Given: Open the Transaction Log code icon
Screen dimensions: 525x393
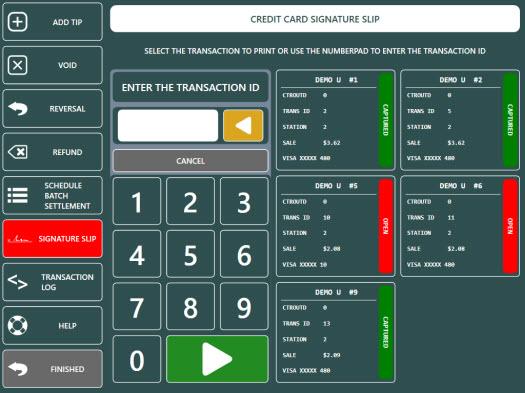Looking at the screenshot, I should pyautogui.click(x=18, y=282).
